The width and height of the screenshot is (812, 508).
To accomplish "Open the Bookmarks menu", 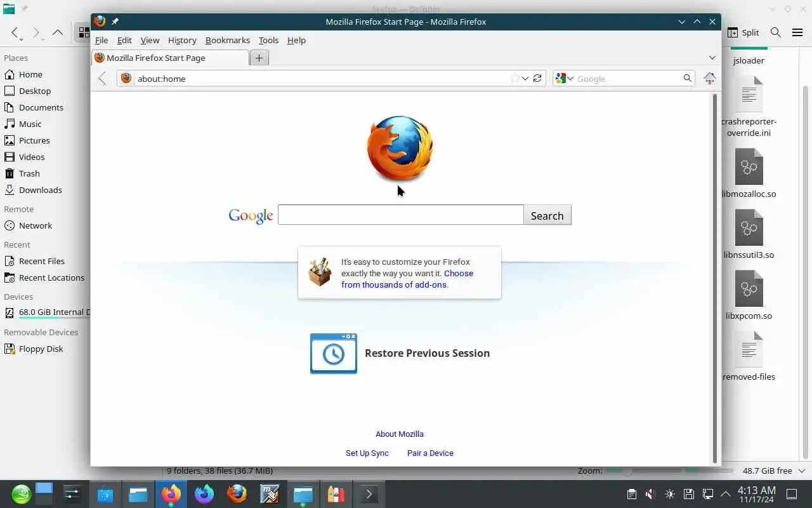I will [x=228, y=40].
